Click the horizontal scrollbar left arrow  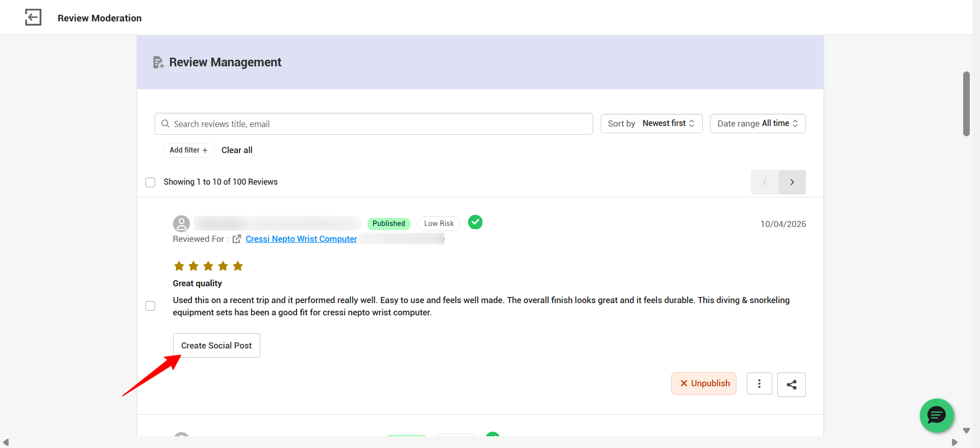[6, 442]
